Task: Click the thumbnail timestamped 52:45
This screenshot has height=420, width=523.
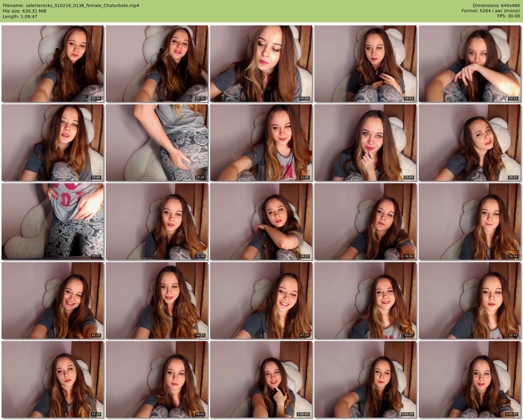Action: (469, 300)
